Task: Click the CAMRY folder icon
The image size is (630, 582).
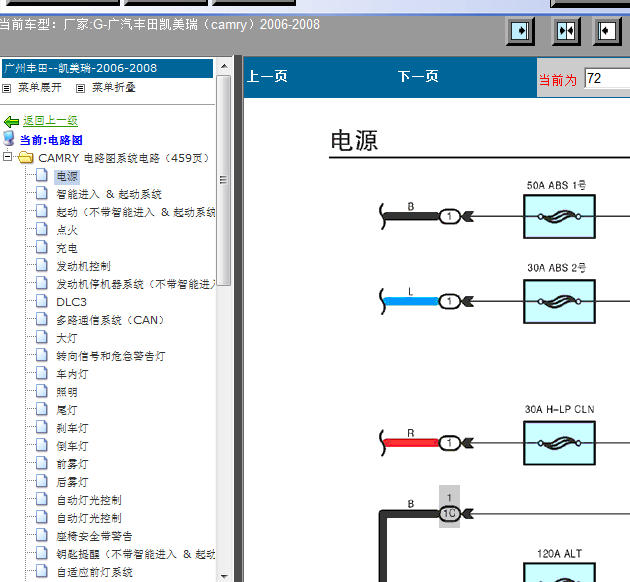Action: click(26, 157)
